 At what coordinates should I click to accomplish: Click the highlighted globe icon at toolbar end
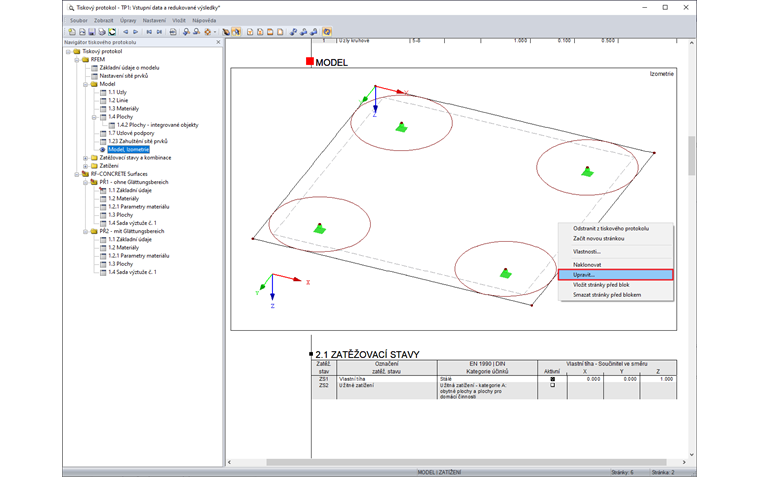(327, 32)
